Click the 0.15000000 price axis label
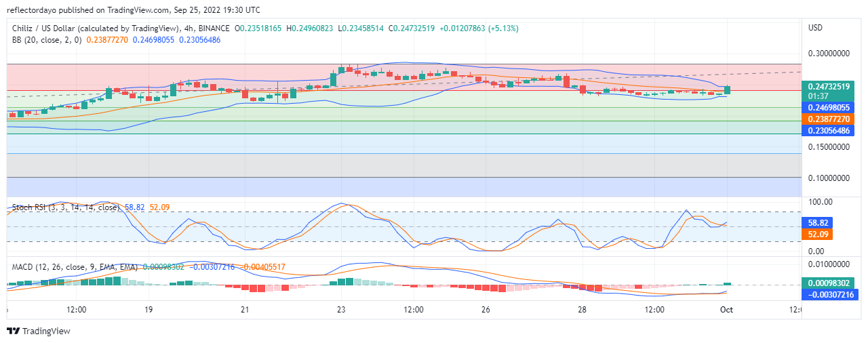 coord(828,146)
